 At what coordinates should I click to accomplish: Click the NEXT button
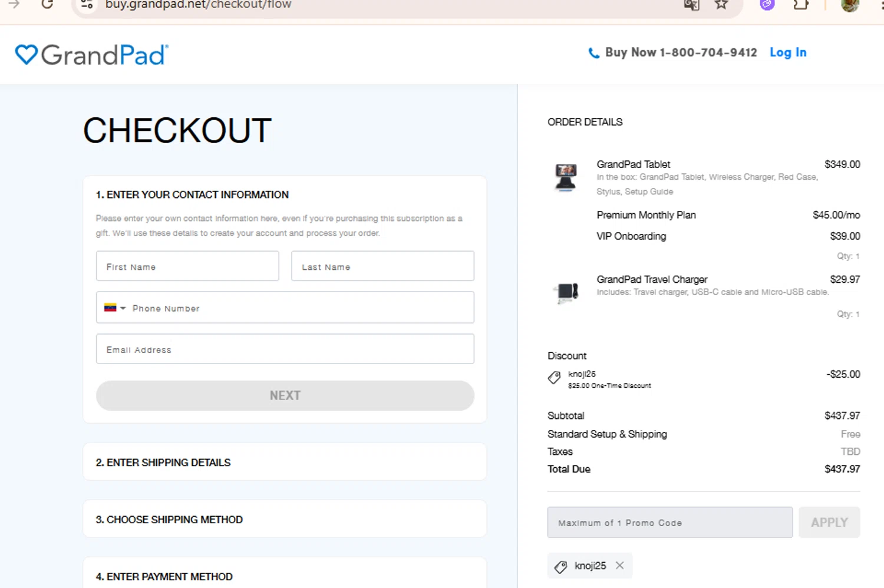[x=285, y=395]
